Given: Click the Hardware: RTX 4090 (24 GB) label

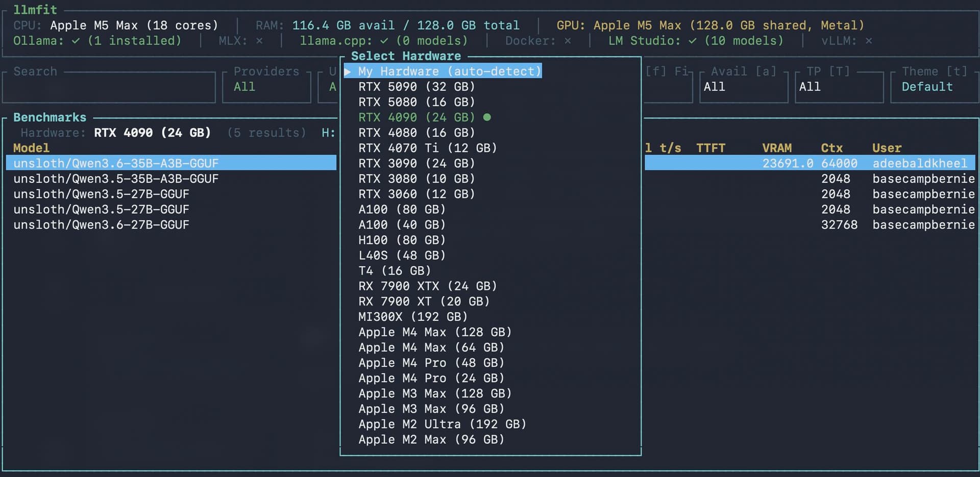Looking at the screenshot, I should click(x=116, y=133).
